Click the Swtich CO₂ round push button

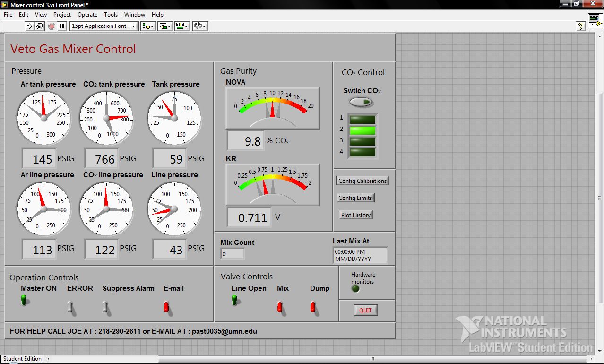[x=362, y=102]
